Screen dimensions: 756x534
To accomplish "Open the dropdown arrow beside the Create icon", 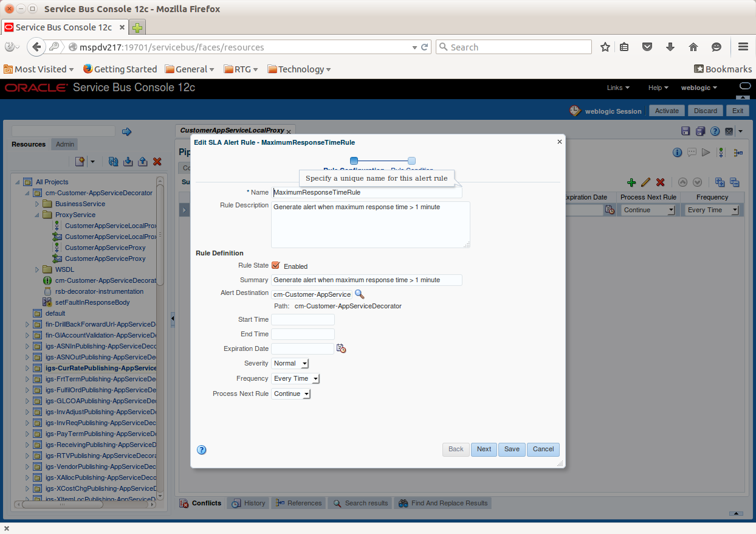I will pos(92,161).
